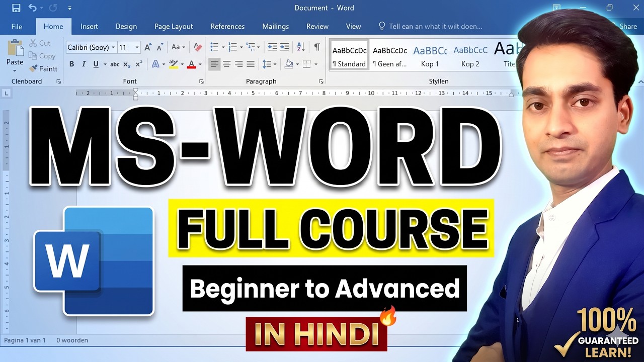
Task: Expand the underline style arrow
Action: coord(105,64)
